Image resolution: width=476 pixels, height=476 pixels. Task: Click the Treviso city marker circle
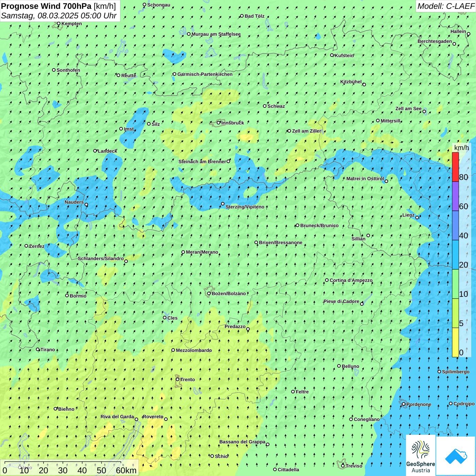343,466
